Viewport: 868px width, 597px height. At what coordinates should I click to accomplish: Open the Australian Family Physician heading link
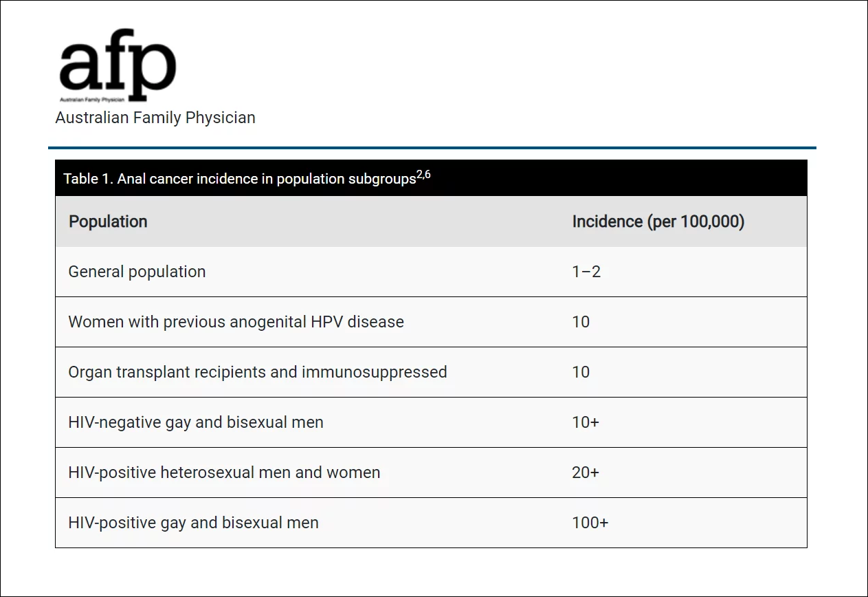coord(155,118)
